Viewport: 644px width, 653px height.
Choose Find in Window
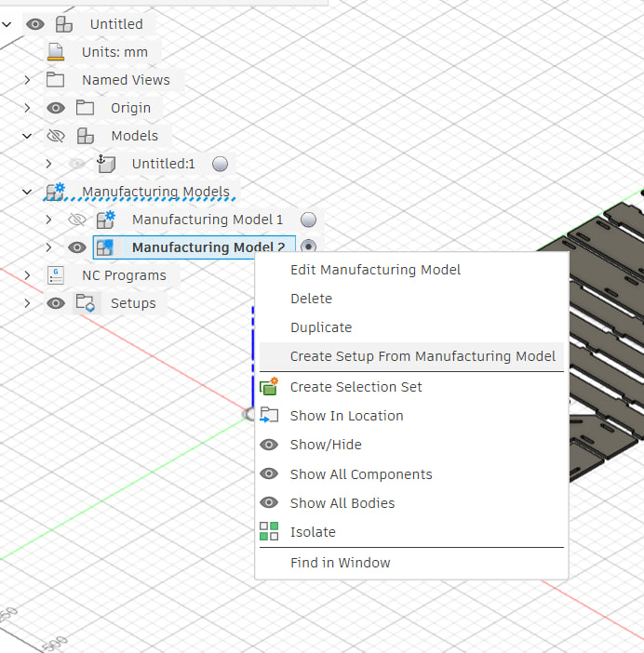click(411, 563)
